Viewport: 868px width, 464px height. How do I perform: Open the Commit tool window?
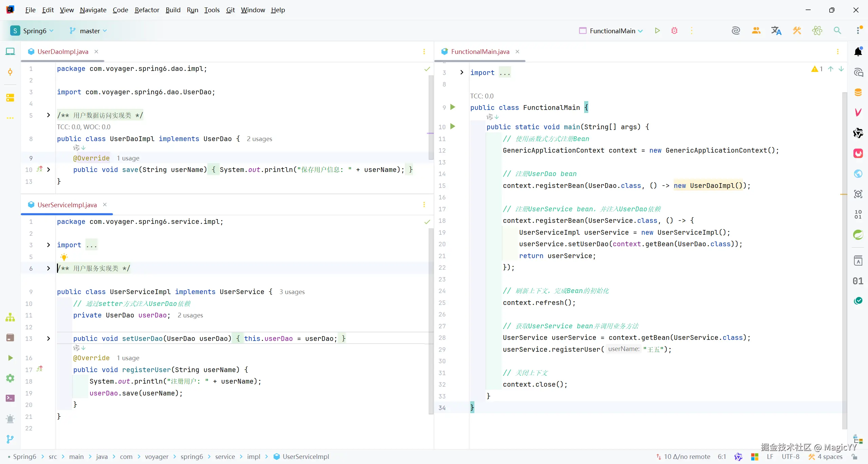10,72
